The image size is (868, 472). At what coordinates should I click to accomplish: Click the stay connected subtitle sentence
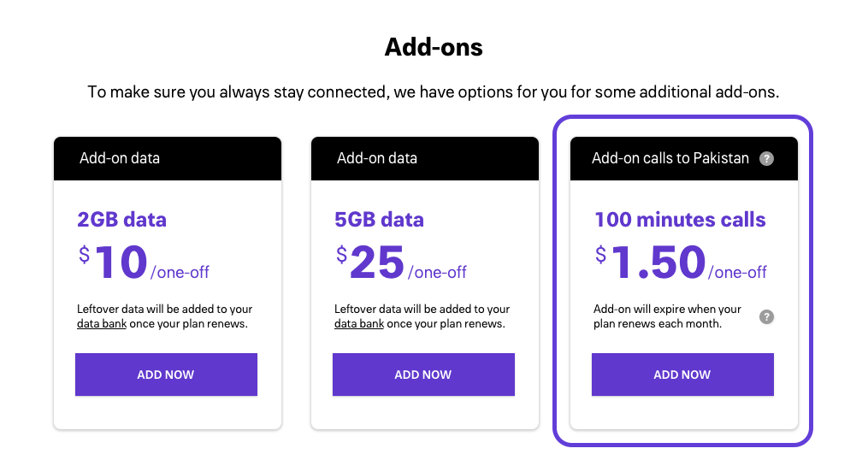pos(434,91)
